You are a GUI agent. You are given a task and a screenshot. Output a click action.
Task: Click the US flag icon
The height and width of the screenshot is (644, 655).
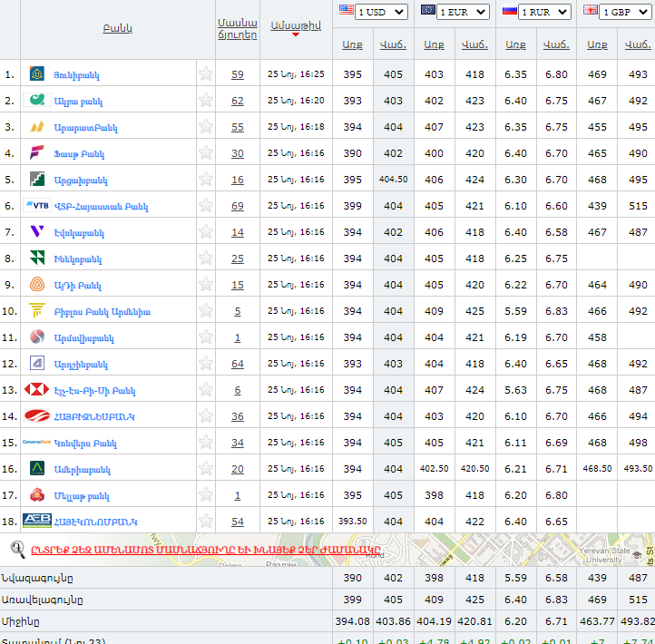pos(347,9)
